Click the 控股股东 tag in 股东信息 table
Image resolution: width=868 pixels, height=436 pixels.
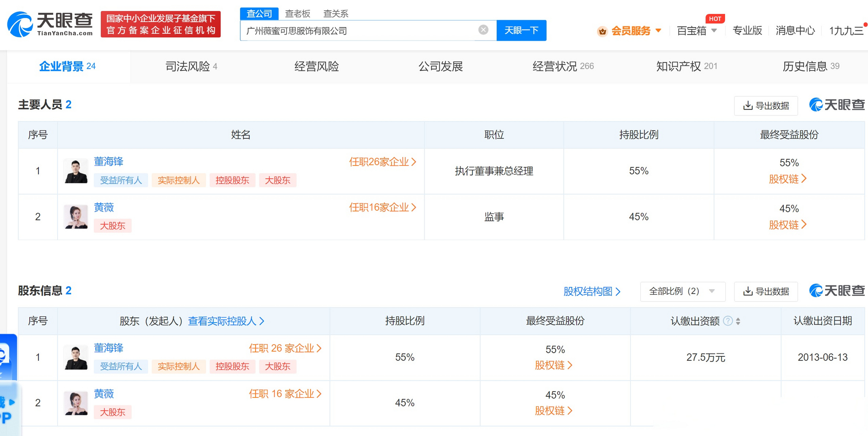[232, 367]
